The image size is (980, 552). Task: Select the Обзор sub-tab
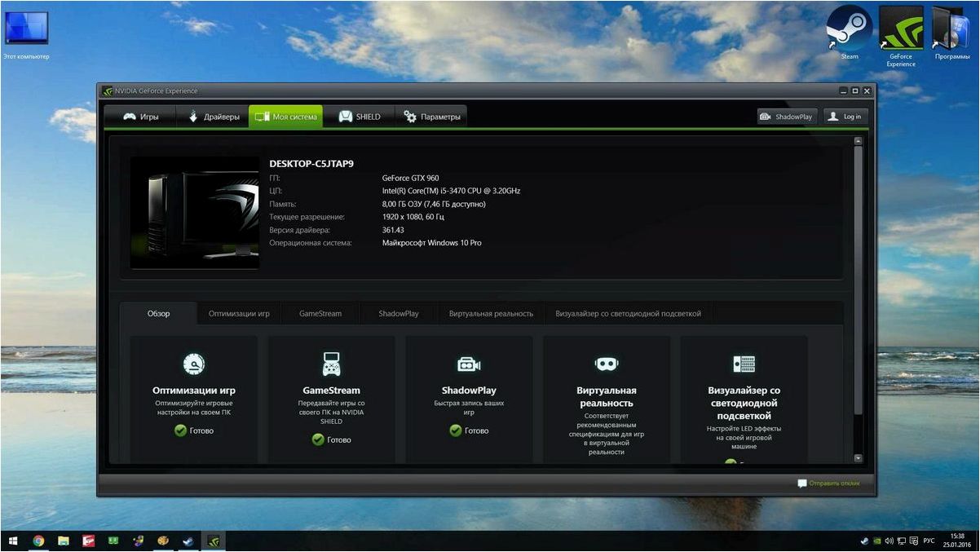pyautogui.click(x=159, y=313)
